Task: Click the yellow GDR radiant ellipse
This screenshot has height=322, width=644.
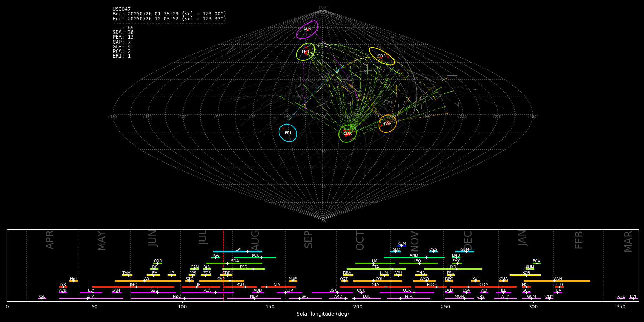Action: coord(382,56)
